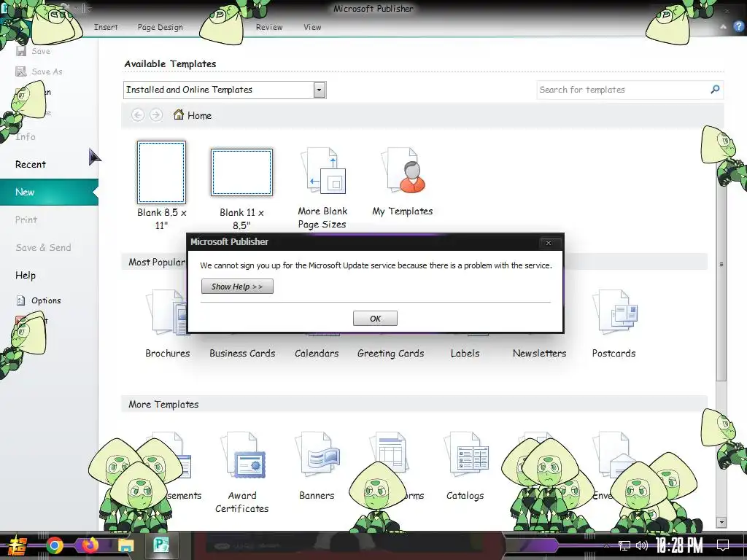Launch Firefox from the taskbar

pyautogui.click(x=90, y=545)
